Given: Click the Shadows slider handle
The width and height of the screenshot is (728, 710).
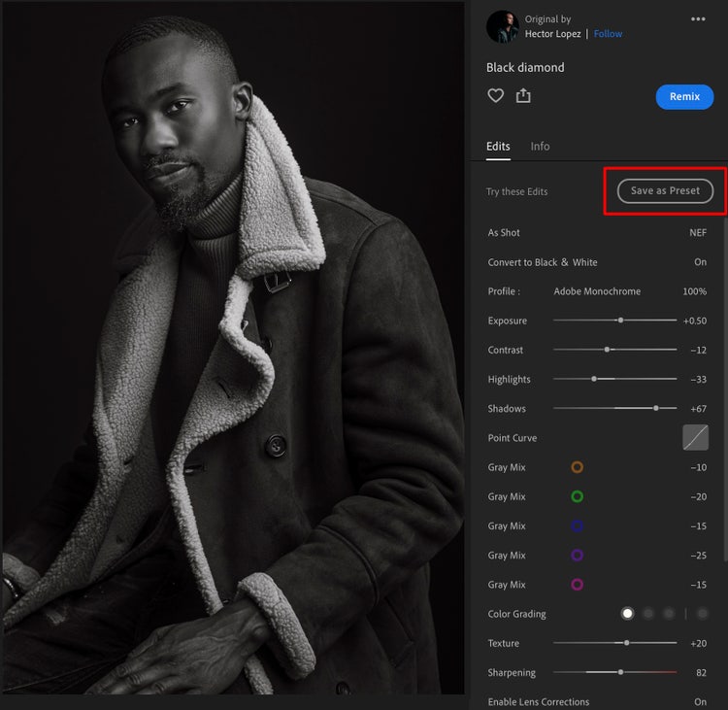Looking at the screenshot, I should click(x=656, y=408).
